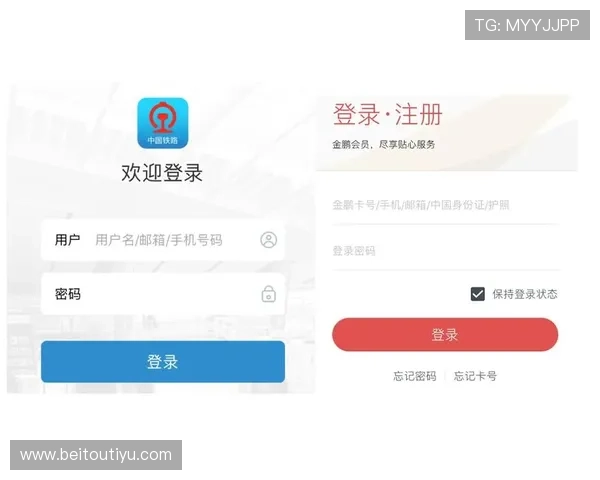The image size is (600, 480).
Task: Click the 金鹏会员，尽享贴心服务 subtitle
Action: point(384,145)
